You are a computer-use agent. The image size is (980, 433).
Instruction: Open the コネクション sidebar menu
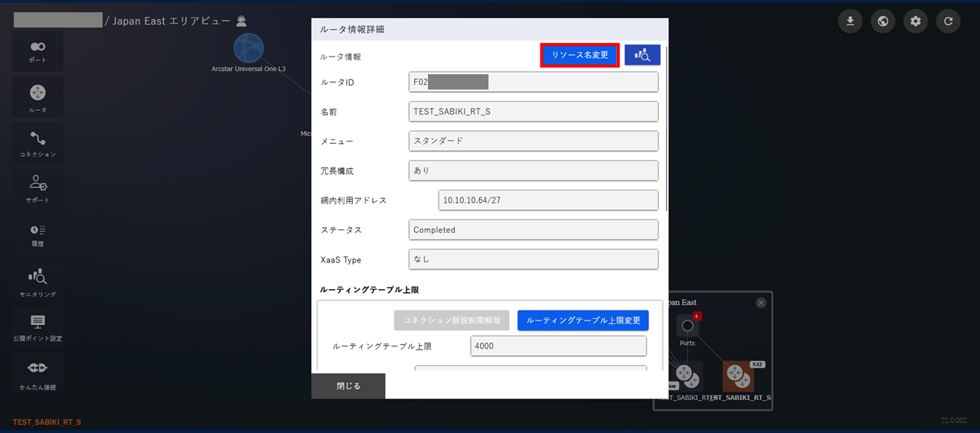[38, 143]
